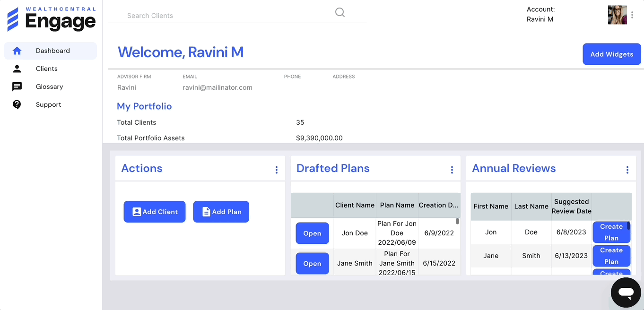Open Annual Reviews widget options menu
644x310 pixels.
[x=627, y=170]
